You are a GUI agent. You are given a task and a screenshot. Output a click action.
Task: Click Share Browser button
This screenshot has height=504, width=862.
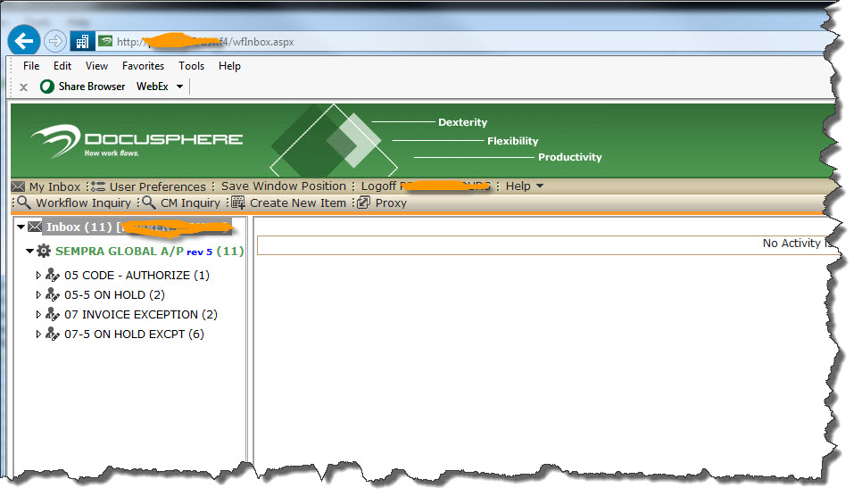pyautogui.click(x=92, y=87)
